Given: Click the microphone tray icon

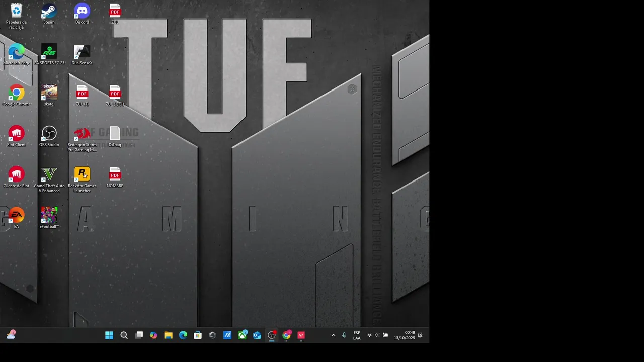Looking at the screenshot, I should [x=344, y=335].
